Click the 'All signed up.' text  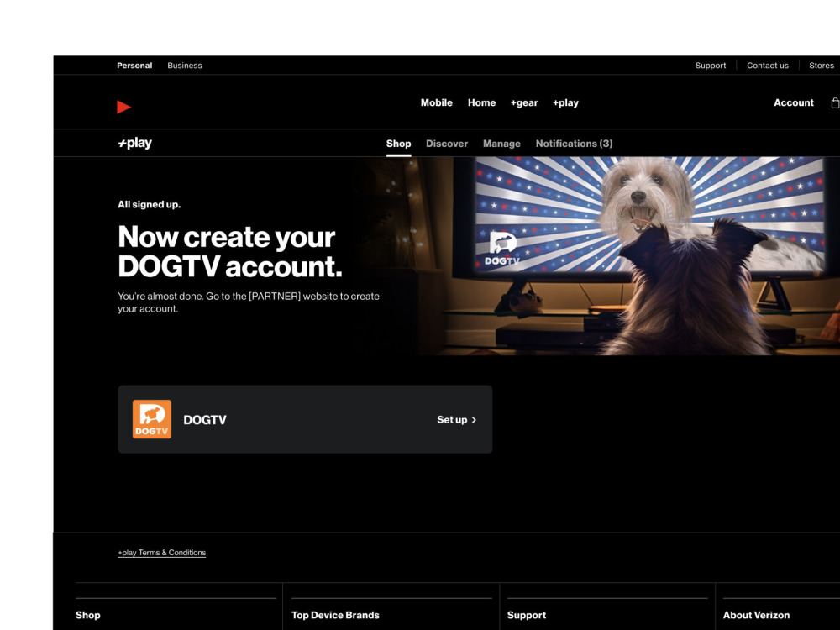tap(150, 204)
